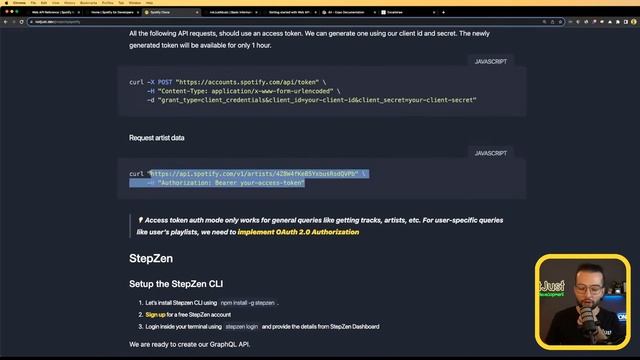
Task: Open the Window menu
Action: (135, 2)
